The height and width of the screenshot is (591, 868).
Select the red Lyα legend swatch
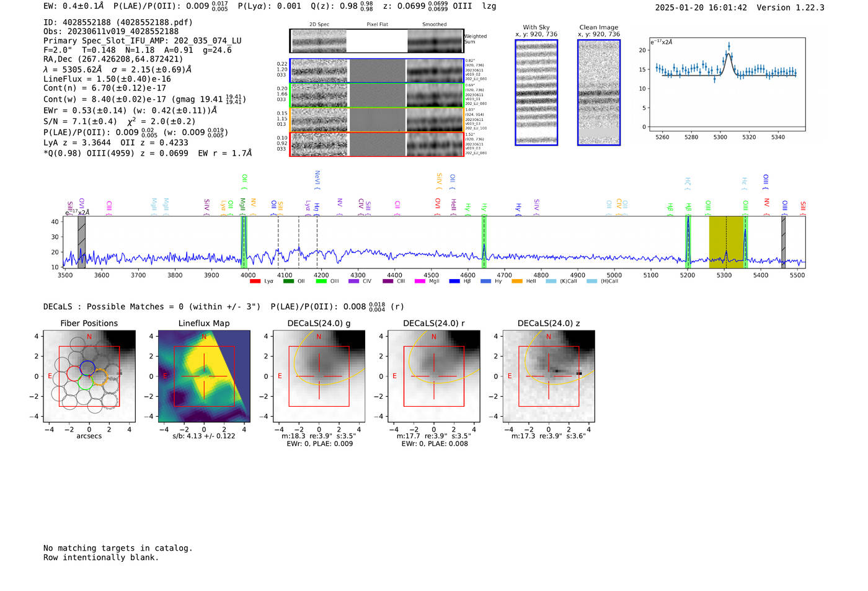(x=255, y=281)
